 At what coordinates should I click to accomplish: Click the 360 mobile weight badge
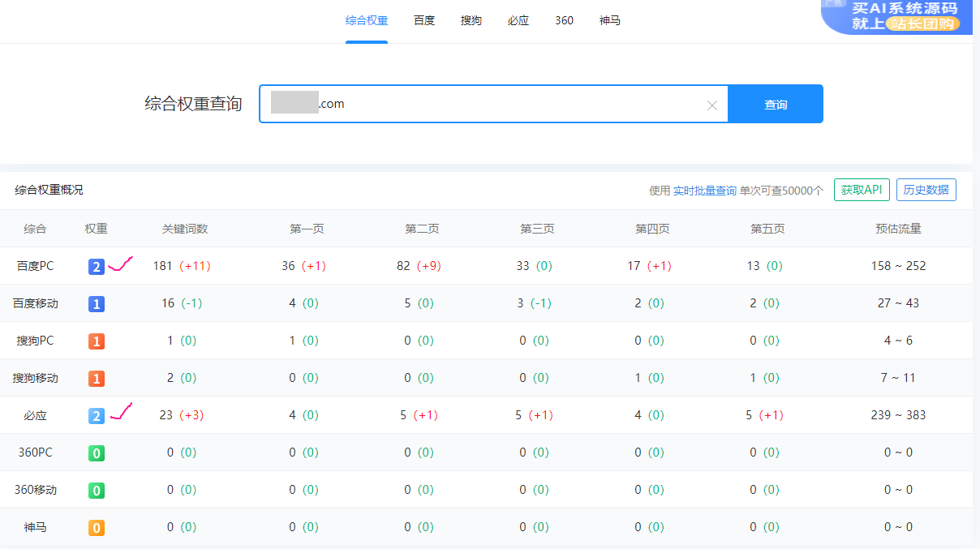97,491
